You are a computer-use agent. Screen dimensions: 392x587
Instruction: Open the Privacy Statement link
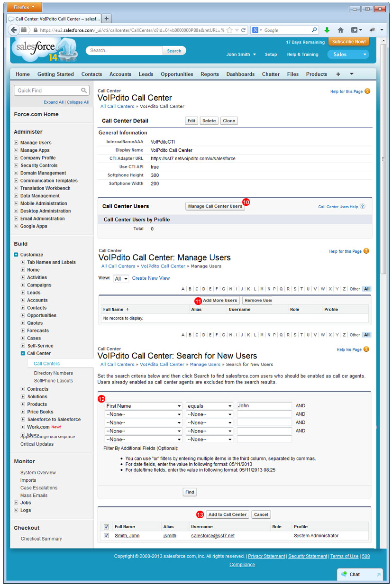point(266,556)
